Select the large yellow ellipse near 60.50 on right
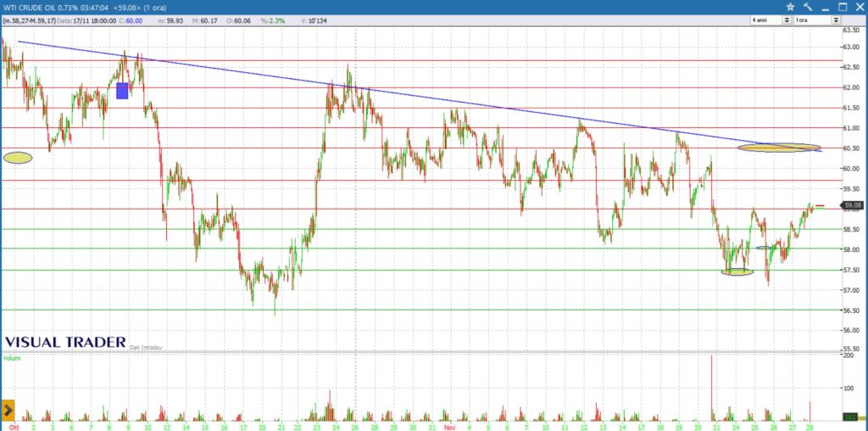The width and height of the screenshot is (868, 431). pyautogui.click(x=780, y=148)
